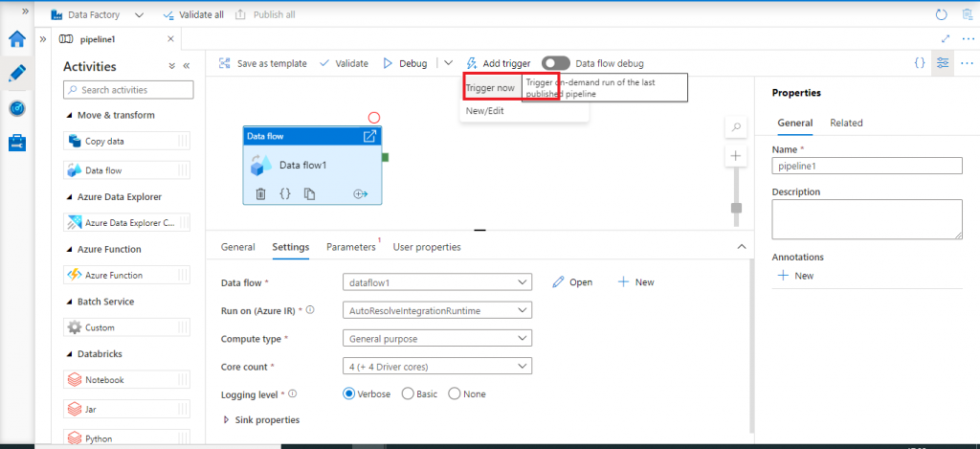This screenshot has height=449, width=980.
Task: Toggle Data flow debug switch
Action: pyautogui.click(x=556, y=63)
